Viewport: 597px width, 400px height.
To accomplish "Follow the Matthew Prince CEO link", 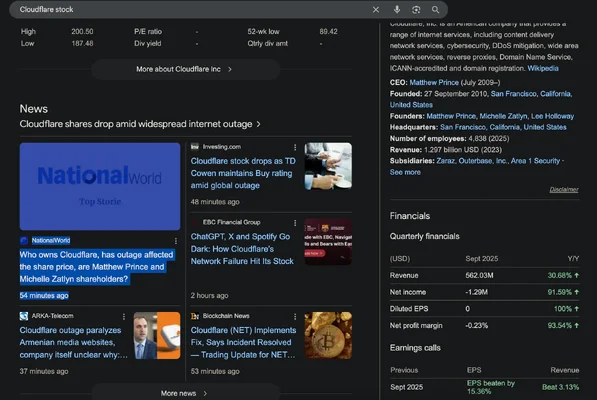I will point(434,83).
